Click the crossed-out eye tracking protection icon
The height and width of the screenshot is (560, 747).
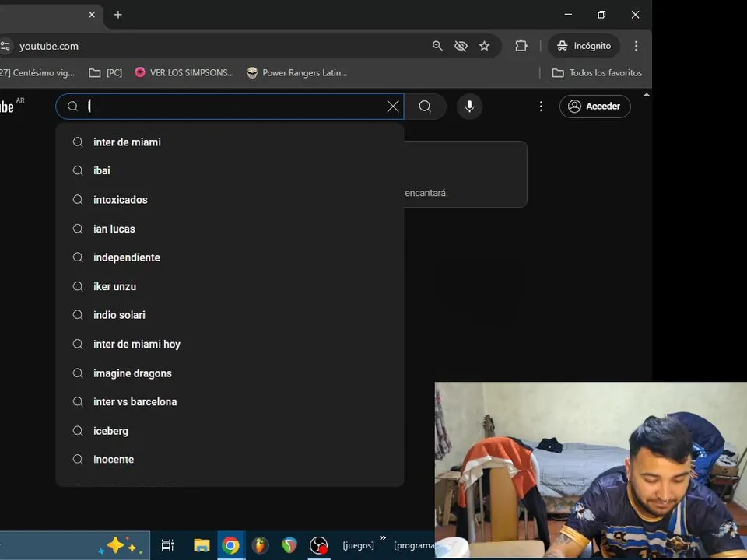click(x=461, y=46)
